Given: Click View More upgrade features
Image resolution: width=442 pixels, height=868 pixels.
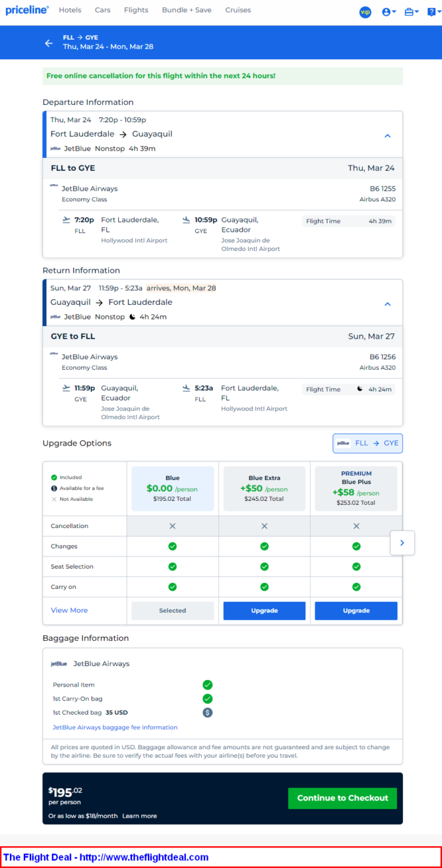Looking at the screenshot, I should pyautogui.click(x=69, y=611).
